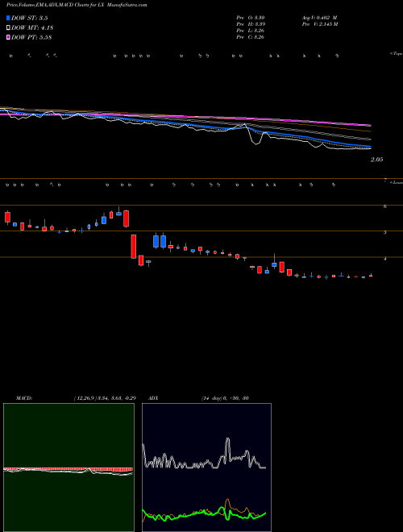The height and width of the screenshot is (532, 403).
Task: Click the magenta DOW PT legend swatch
Action: (x=8, y=37)
